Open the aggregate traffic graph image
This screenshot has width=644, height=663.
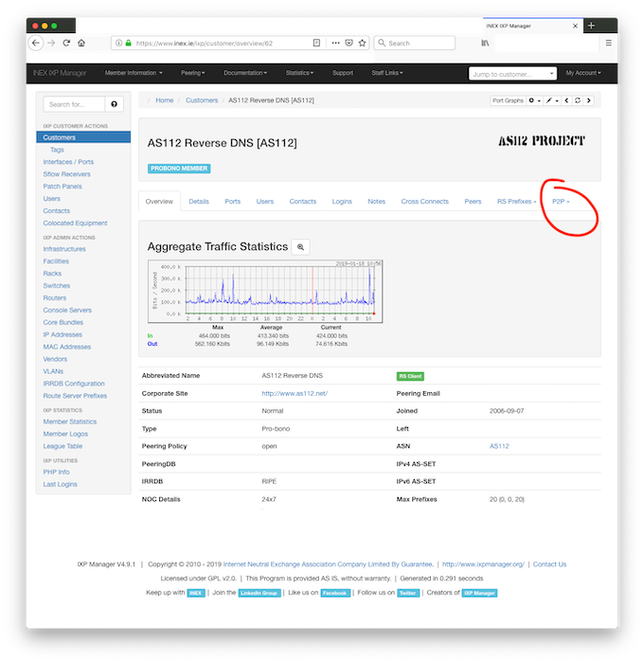[x=265, y=292]
